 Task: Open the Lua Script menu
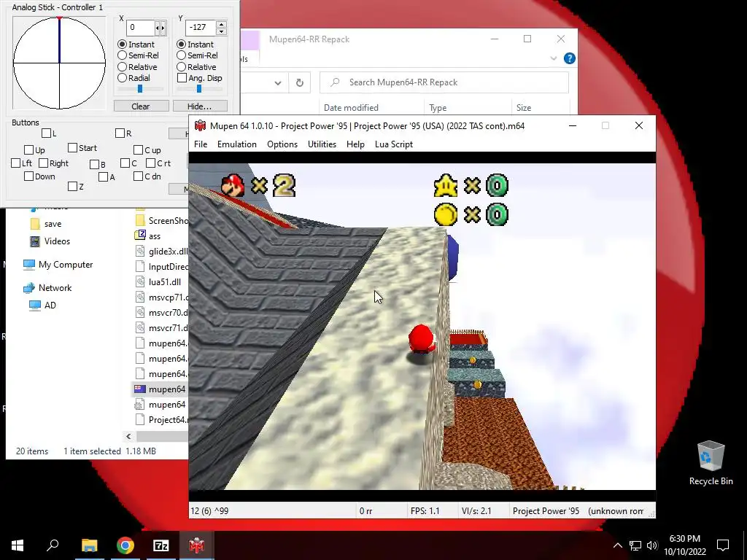click(394, 144)
